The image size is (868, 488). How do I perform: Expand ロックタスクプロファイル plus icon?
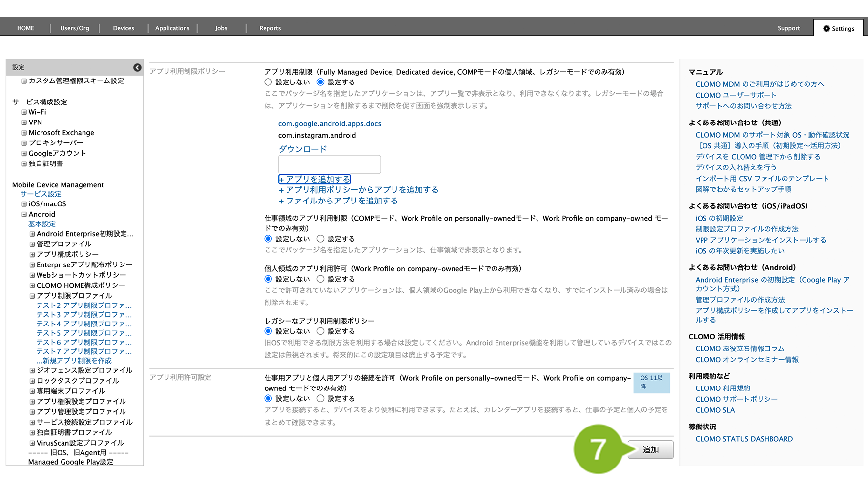(32, 381)
